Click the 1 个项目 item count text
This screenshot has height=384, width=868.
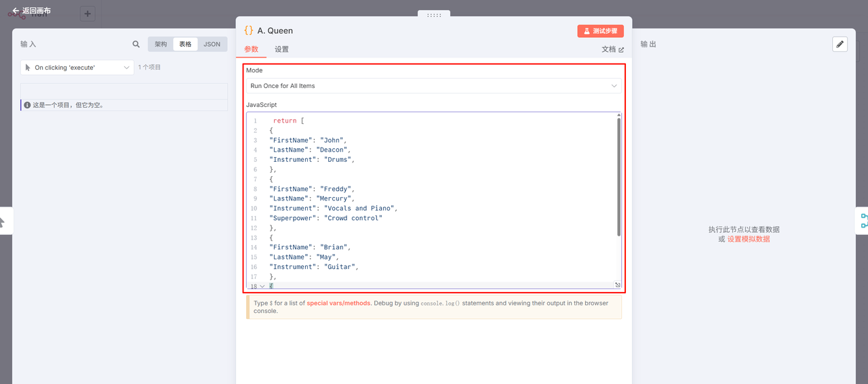point(150,68)
